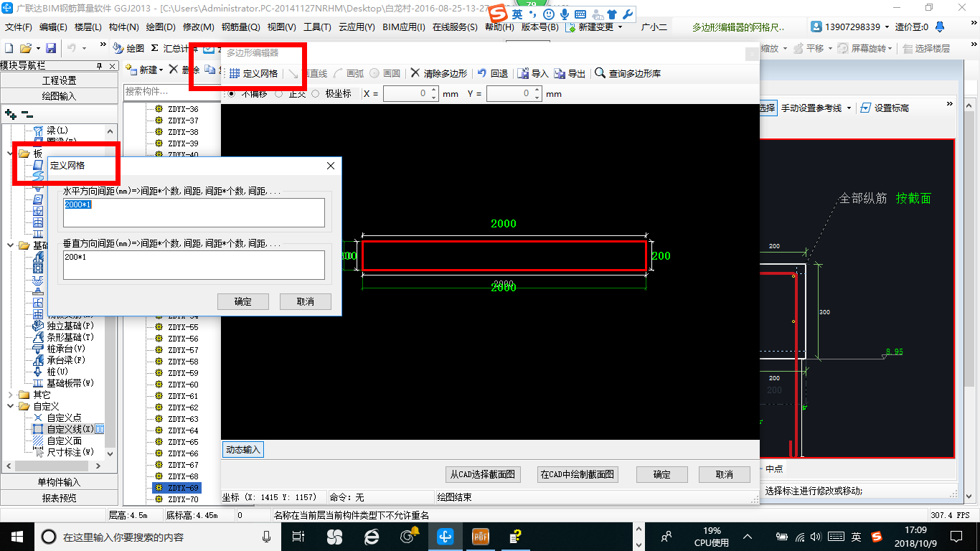The height and width of the screenshot is (551, 980).
Task: Collapse the 自定义 tree folder
Action: pos(10,406)
